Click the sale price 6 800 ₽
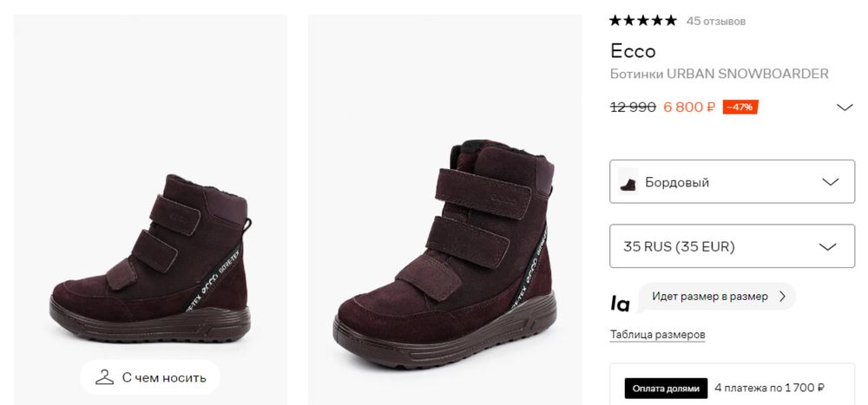Viewport: 868px width, 405px height. (689, 108)
